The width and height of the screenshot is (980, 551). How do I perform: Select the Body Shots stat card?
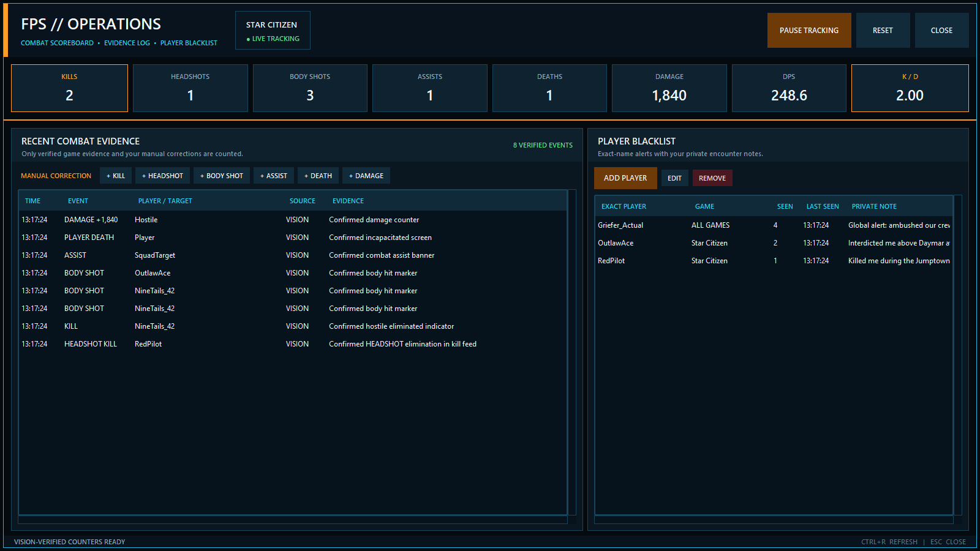(310, 88)
